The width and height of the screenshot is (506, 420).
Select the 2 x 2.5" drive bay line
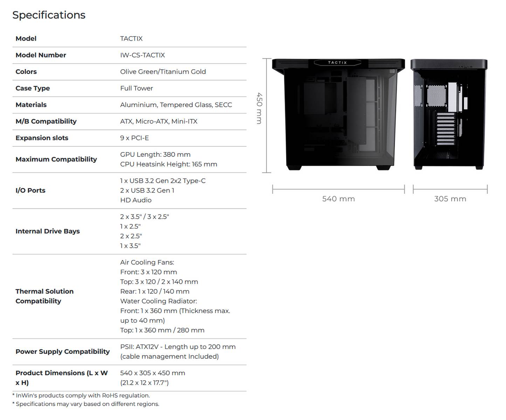[131, 236]
